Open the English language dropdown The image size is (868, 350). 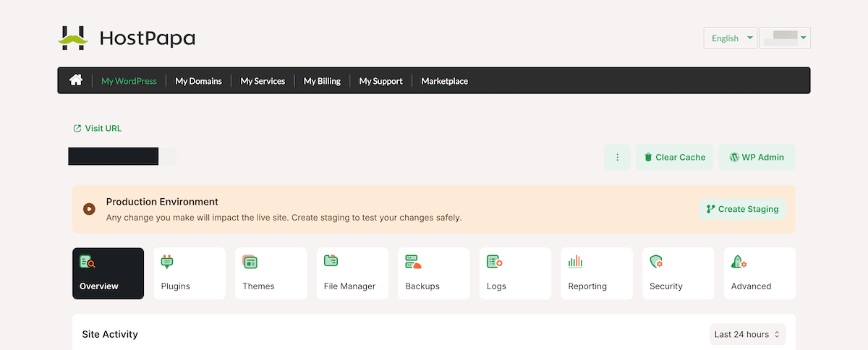click(730, 38)
